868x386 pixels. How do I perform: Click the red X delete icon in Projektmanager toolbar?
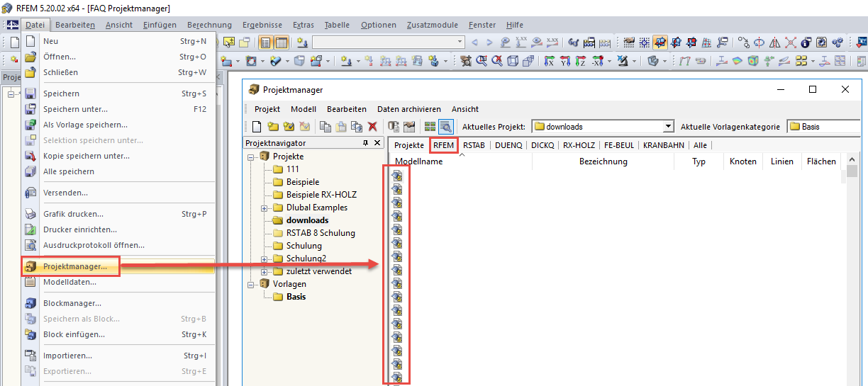point(372,127)
